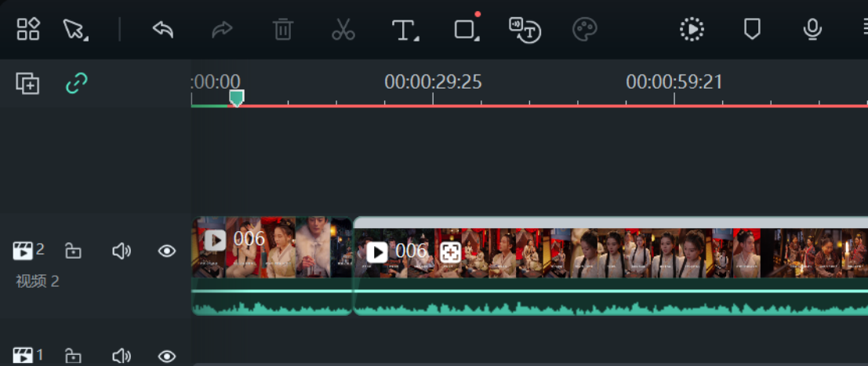868x366 pixels.
Task: Select the arrow selection tool
Action: point(73,29)
